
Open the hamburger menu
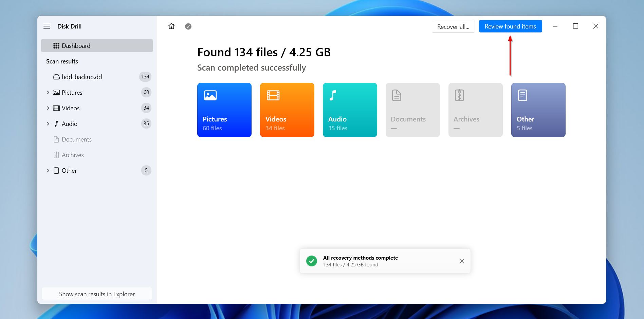[47, 26]
